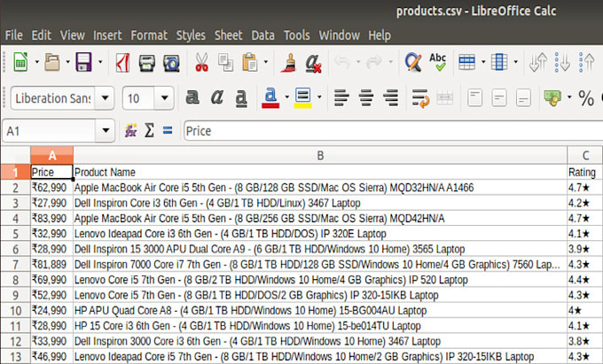This screenshot has width=603, height=364.
Task: Click the Undo arrow icon
Action: coord(342,61)
